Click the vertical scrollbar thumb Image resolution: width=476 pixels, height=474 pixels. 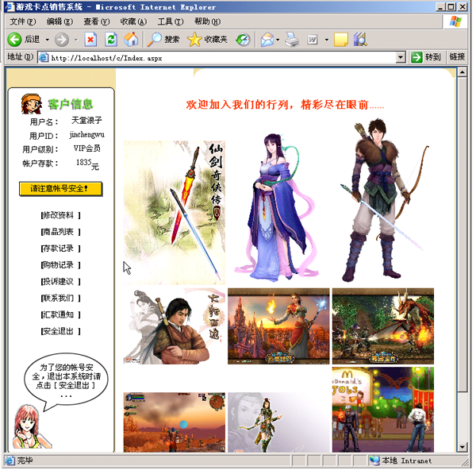462,234
